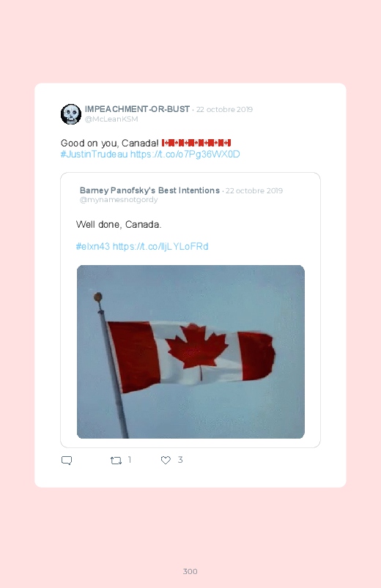Open the skull profile avatar

tap(71, 114)
